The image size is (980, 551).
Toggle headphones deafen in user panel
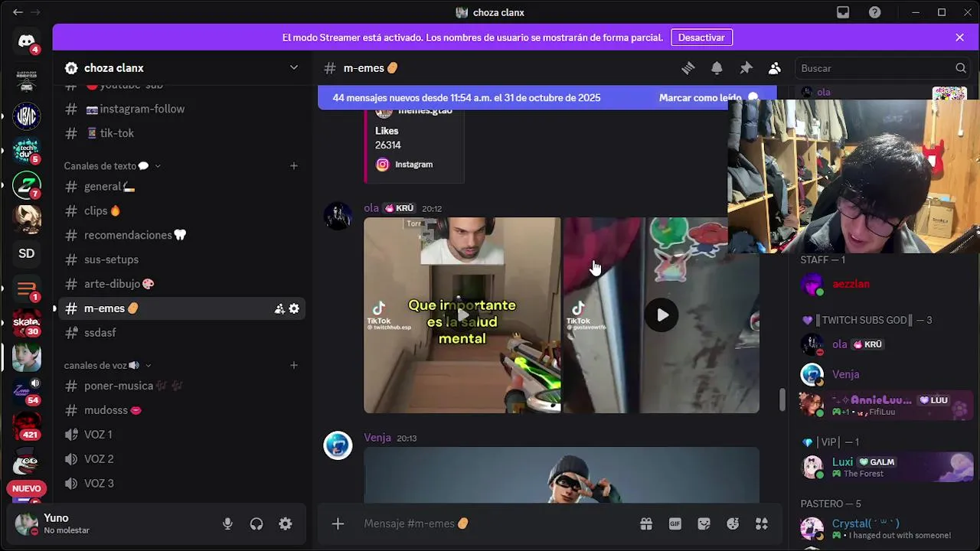pyautogui.click(x=256, y=524)
